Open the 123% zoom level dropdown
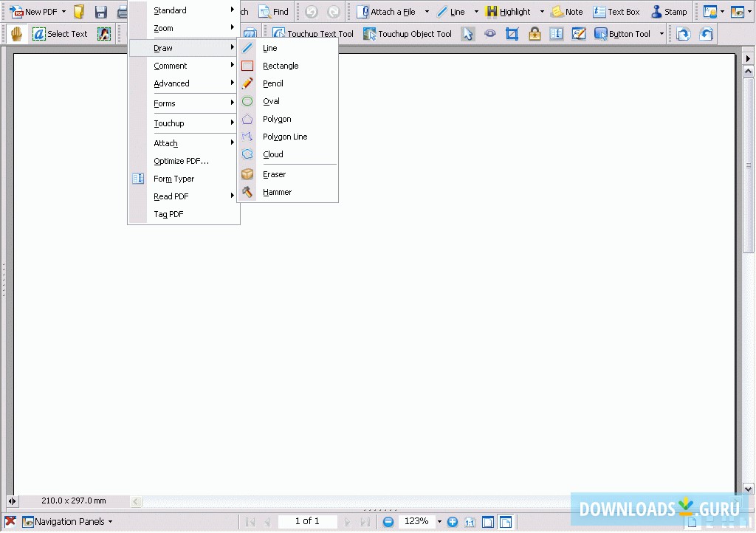Viewport: 756px width, 533px height. tap(439, 521)
